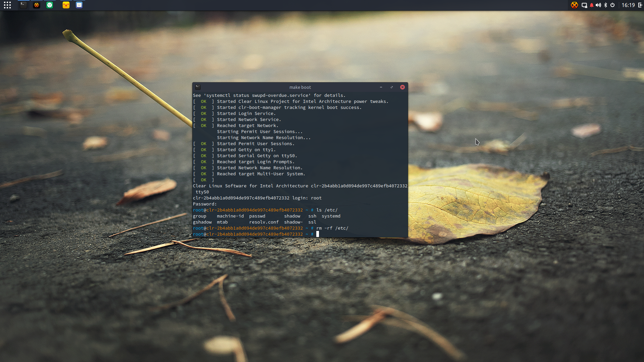This screenshot has width=644, height=362.
Task: Click the 'mtab' entry in the listing
Action: coord(222,222)
